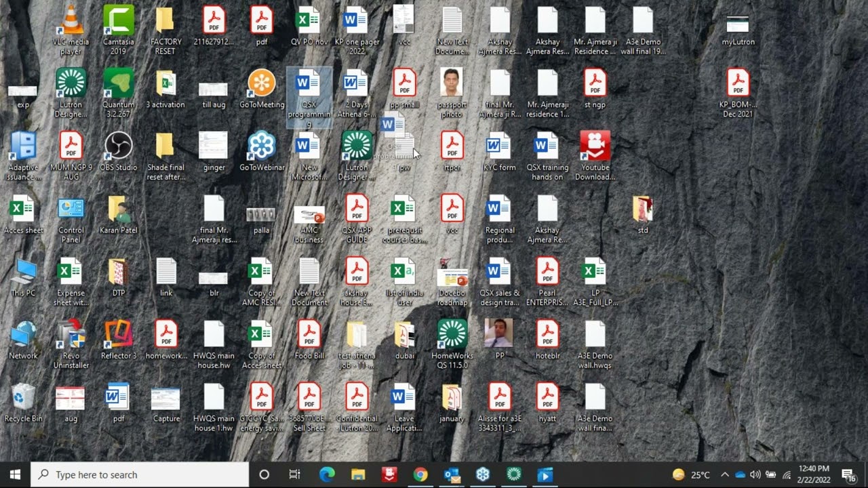This screenshot has height=488, width=868.
Task: Select the ginger file thumbnail
Action: point(214,151)
